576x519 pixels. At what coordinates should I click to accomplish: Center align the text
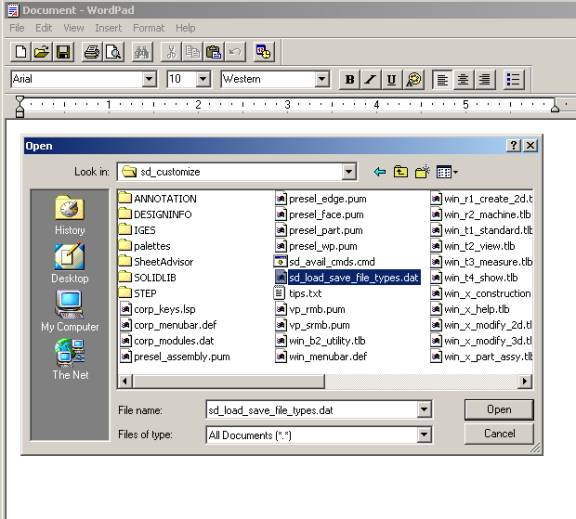pyautogui.click(x=463, y=79)
